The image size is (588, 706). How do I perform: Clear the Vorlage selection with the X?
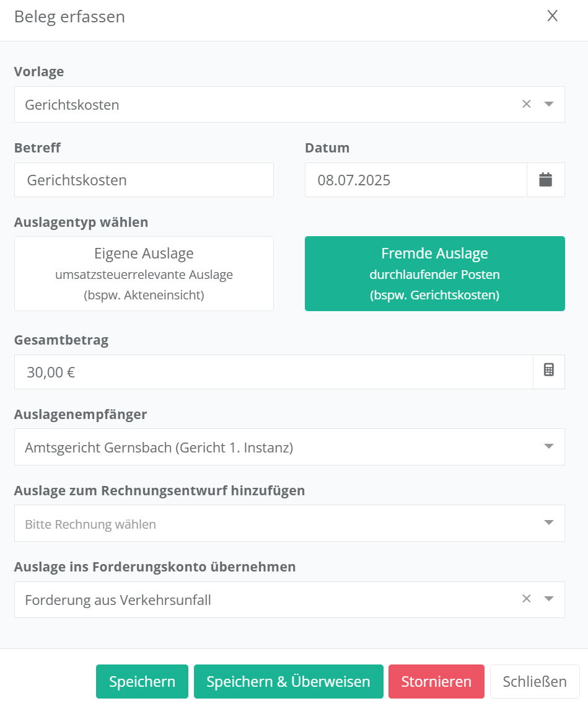point(527,104)
